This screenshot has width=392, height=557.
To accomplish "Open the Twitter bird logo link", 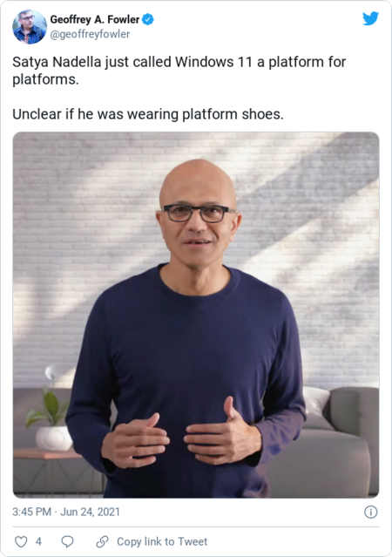I will tap(370, 18).
